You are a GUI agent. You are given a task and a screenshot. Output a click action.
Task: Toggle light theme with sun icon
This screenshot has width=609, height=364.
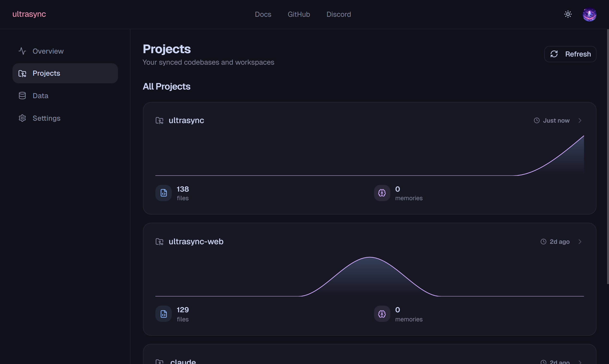568,14
